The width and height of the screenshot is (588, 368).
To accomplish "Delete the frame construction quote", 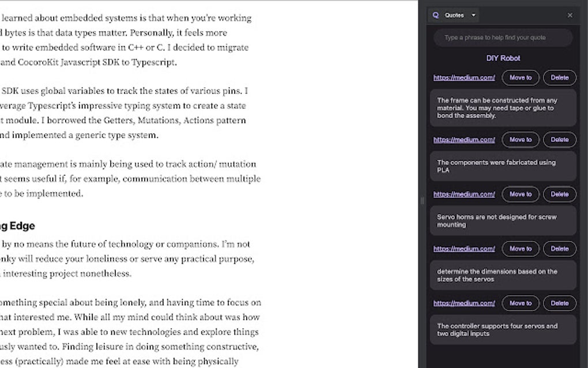I will click(x=559, y=77).
